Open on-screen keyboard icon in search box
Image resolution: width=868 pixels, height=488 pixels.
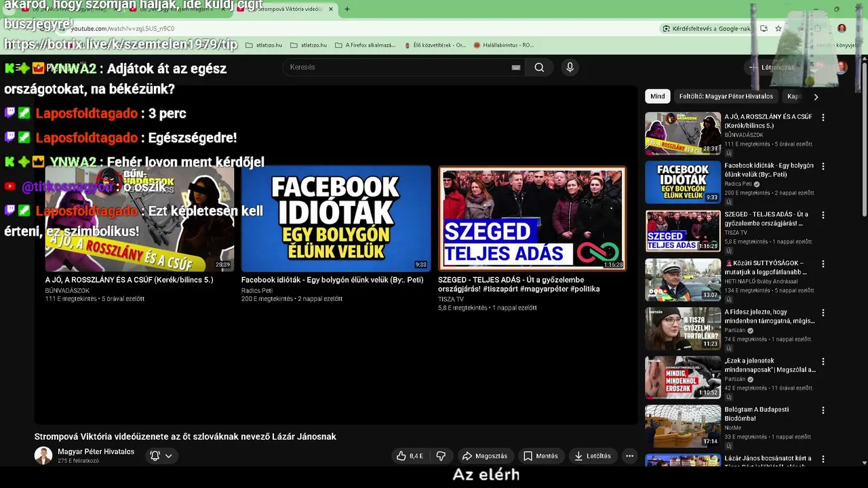tap(516, 67)
